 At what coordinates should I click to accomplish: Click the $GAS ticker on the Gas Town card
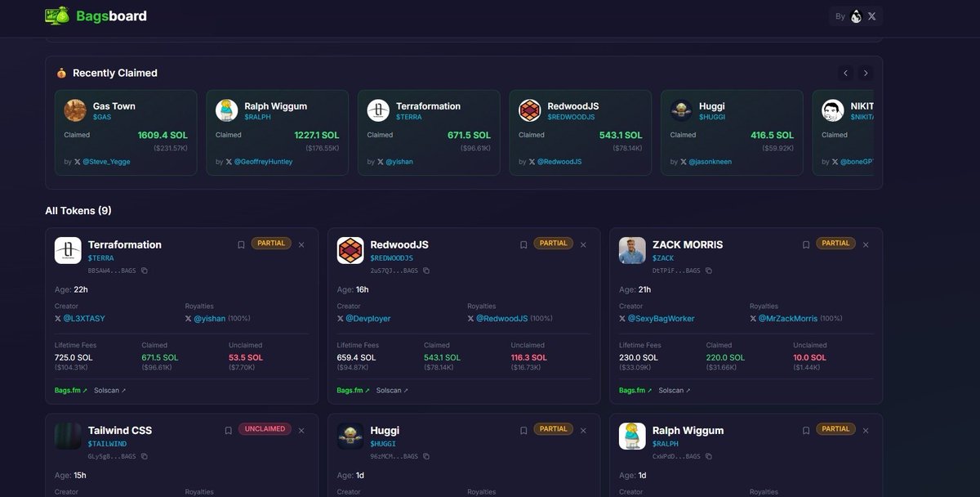coord(101,118)
